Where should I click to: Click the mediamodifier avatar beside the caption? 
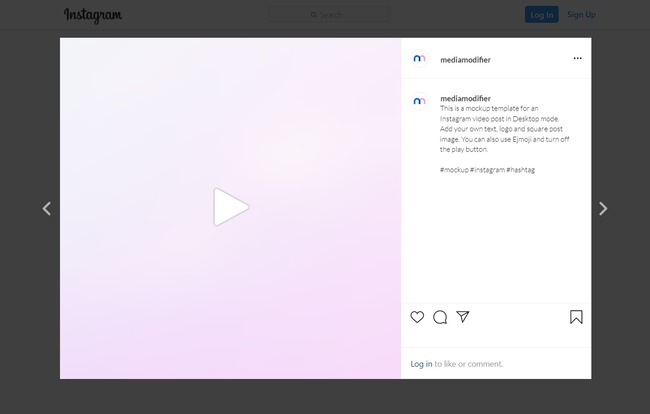(x=419, y=100)
